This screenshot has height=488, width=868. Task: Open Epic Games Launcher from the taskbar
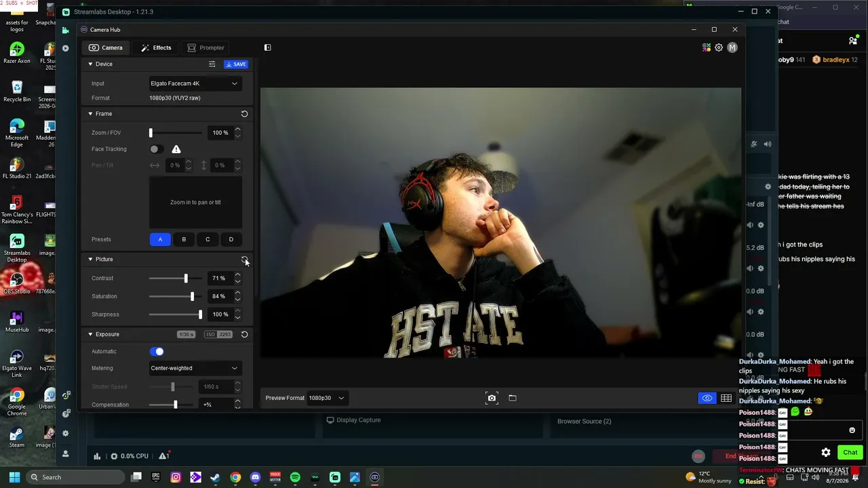156,477
